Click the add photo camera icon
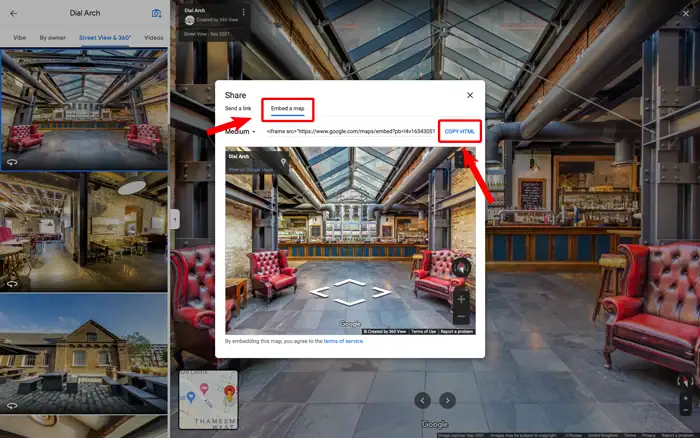This screenshot has width=700, height=438. (x=156, y=13)
